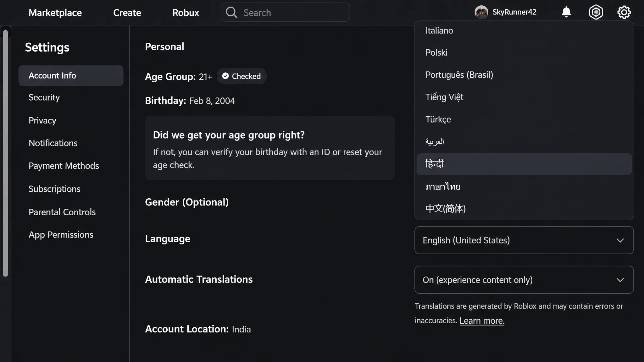Screen dimensions: 644x362
Task: Open the settings gear icon
Action: (x=624, y=12)
